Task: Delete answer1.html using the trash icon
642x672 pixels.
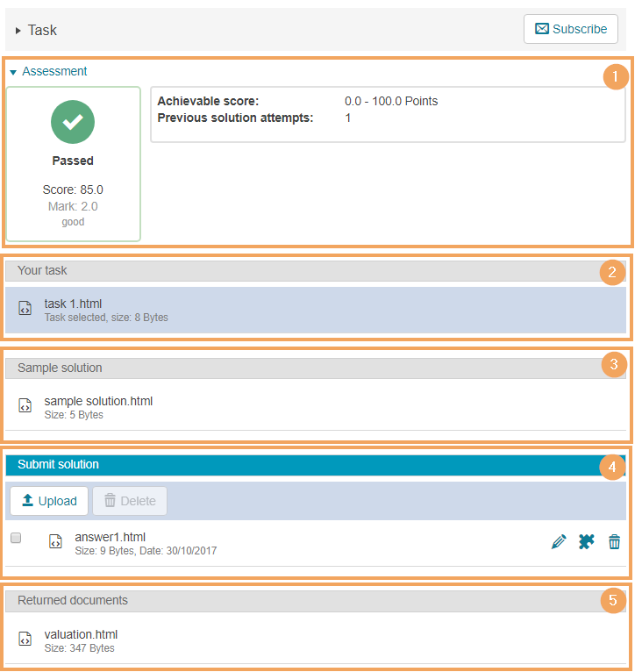Action: pyautogui.click(x=614, y=542)
